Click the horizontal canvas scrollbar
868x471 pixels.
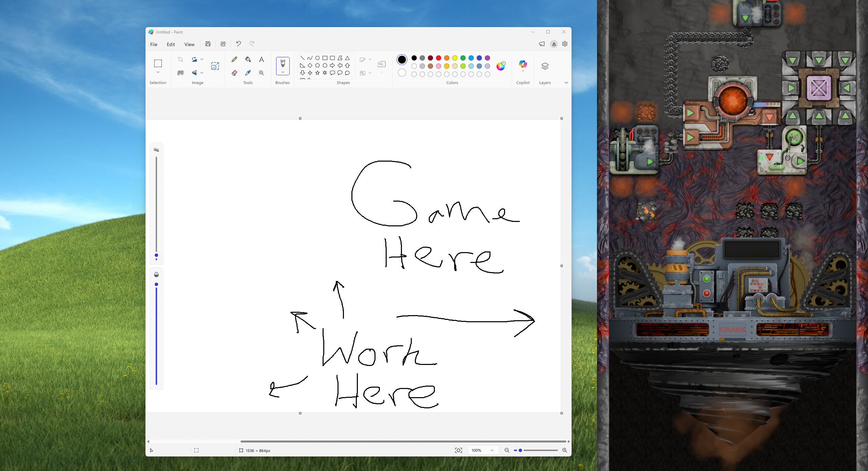pyautogui.click(x=403, y=442)
